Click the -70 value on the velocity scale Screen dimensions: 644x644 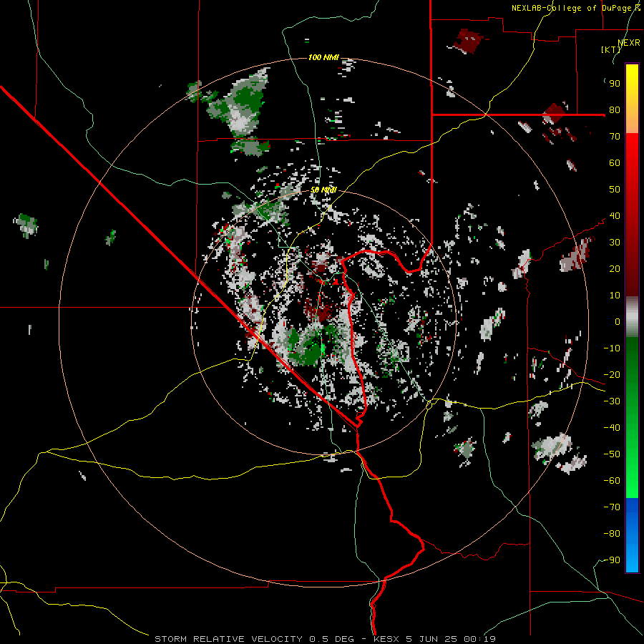pyautogui.click(x=612, y=507)
